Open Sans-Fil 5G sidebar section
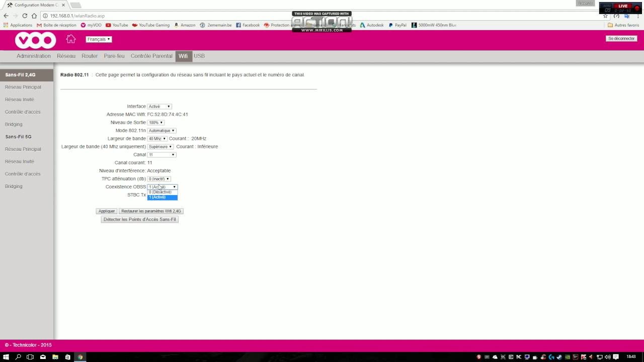644x362 pixels. pos(19,137)
